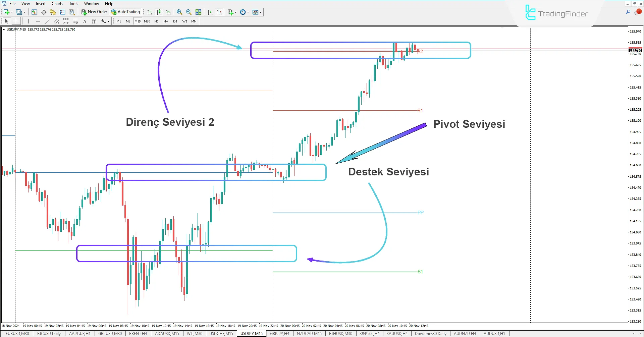Select the Fibonacci retracement drawing tool

click(66, 21)
